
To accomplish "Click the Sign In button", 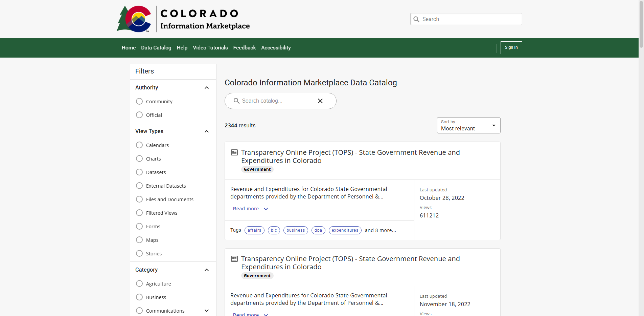I will click(511, 47).
